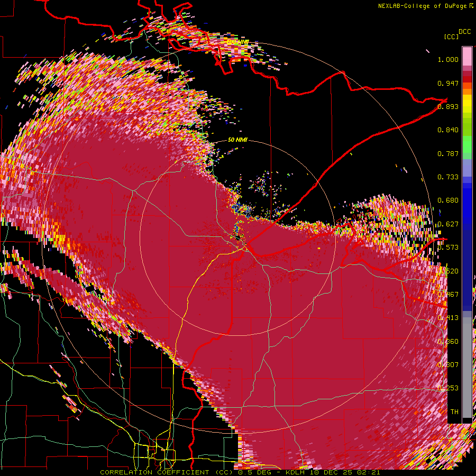Image resolution: width=476 pixels, height=476 pixels.
Task: Select the 0.840 legend value
Action: [x=448, y=130]
